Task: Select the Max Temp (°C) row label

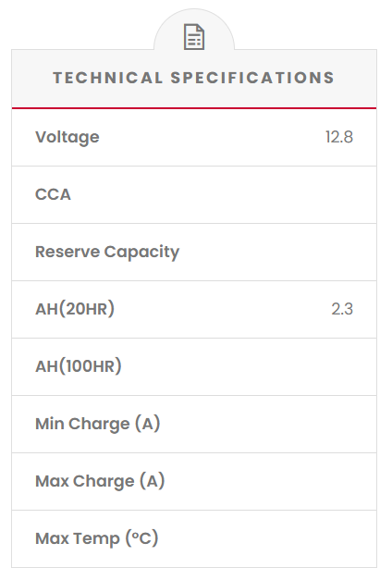Action: (97, 538)
